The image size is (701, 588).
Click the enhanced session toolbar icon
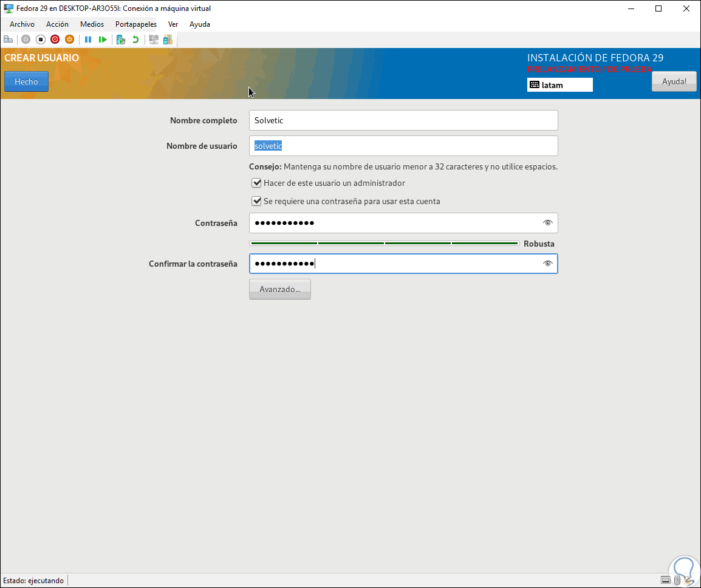[154, 39]
